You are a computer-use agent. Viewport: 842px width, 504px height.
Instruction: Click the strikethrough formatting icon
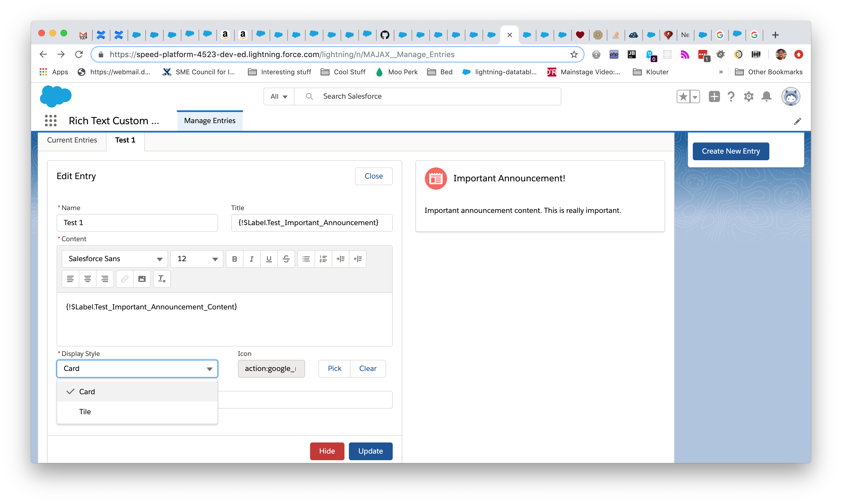(x=286, y=259)
